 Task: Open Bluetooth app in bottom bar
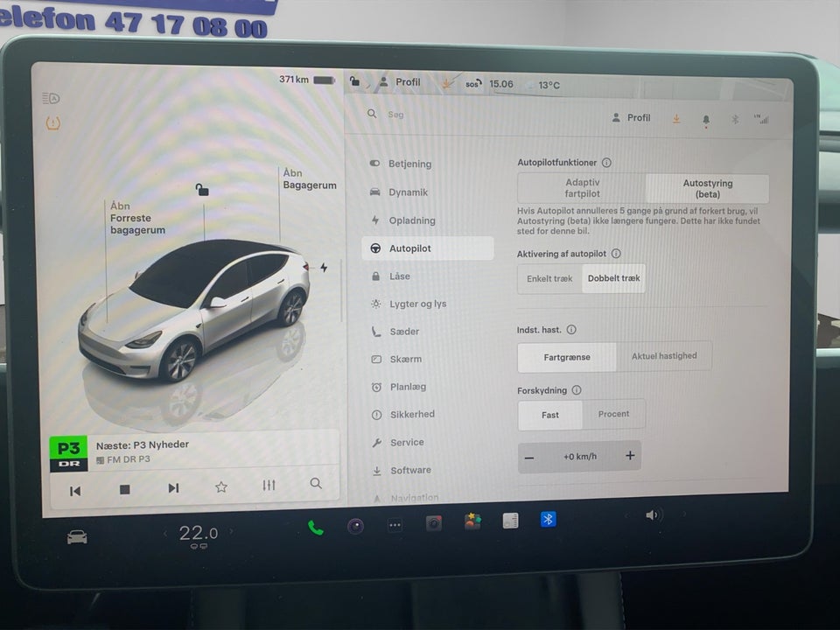[x=548, y=519]
